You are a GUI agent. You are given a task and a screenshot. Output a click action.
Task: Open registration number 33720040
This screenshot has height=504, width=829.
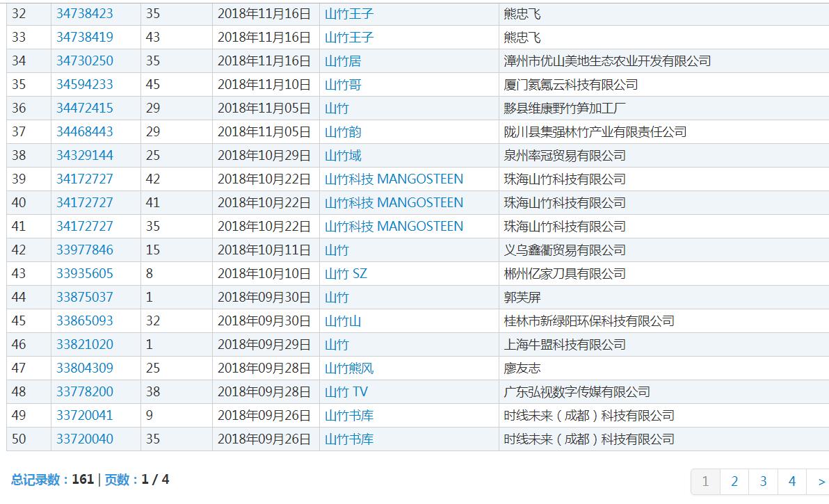click(x=85, y=439)
